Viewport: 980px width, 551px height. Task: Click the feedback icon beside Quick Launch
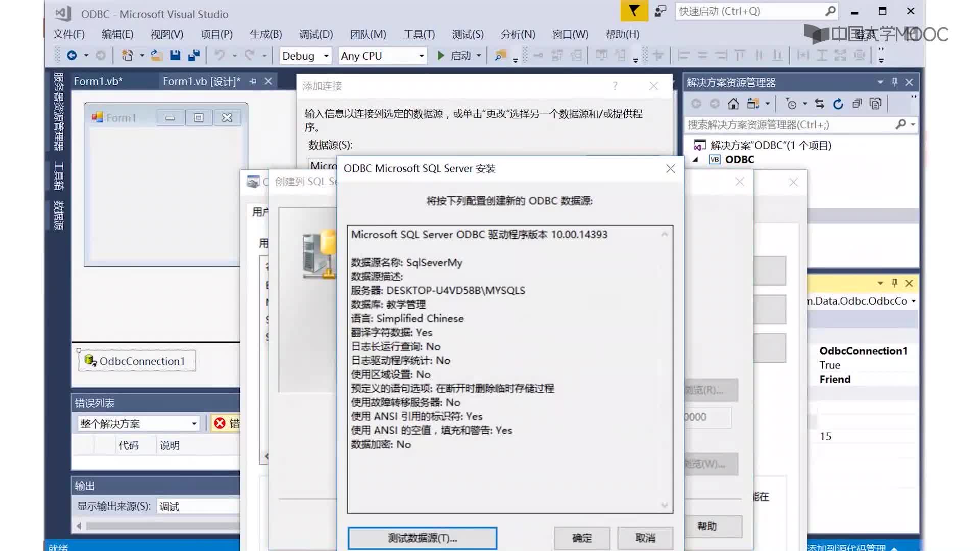[660, 11]
